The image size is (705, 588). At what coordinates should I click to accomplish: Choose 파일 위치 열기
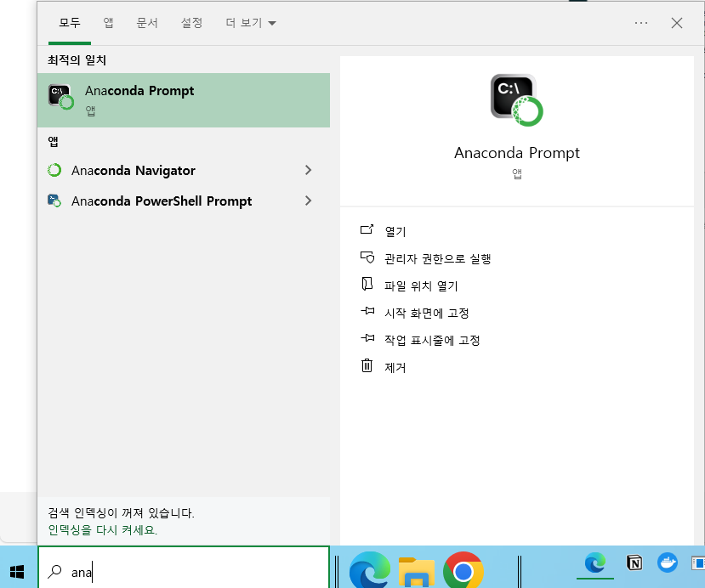[421, 286]
